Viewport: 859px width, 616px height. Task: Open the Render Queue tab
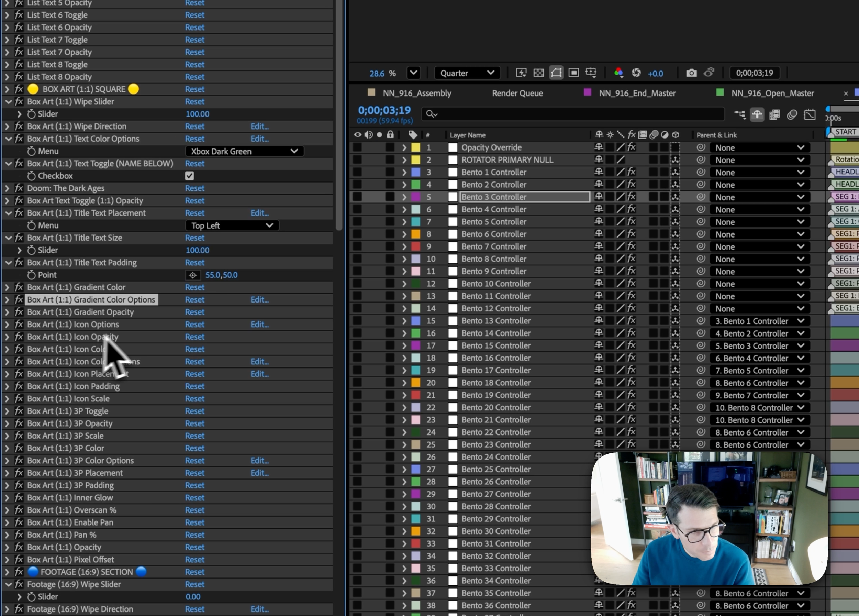pyautogui.click(x=517, y=93)
